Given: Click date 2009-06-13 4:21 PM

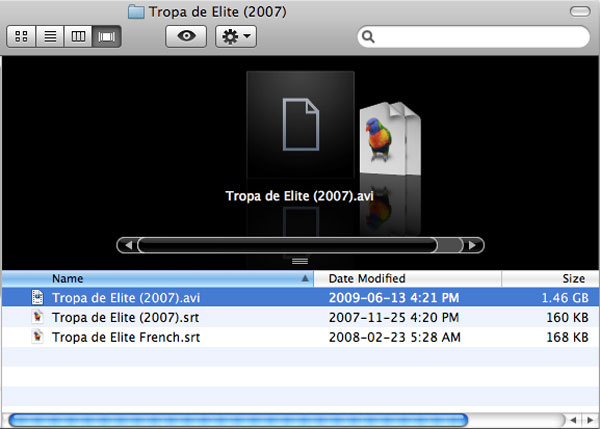Looking at the screenshot, I should click(x=394, y=298).
